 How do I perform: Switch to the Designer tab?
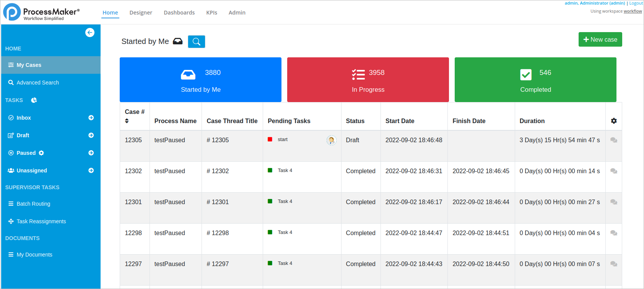[141, 13]
